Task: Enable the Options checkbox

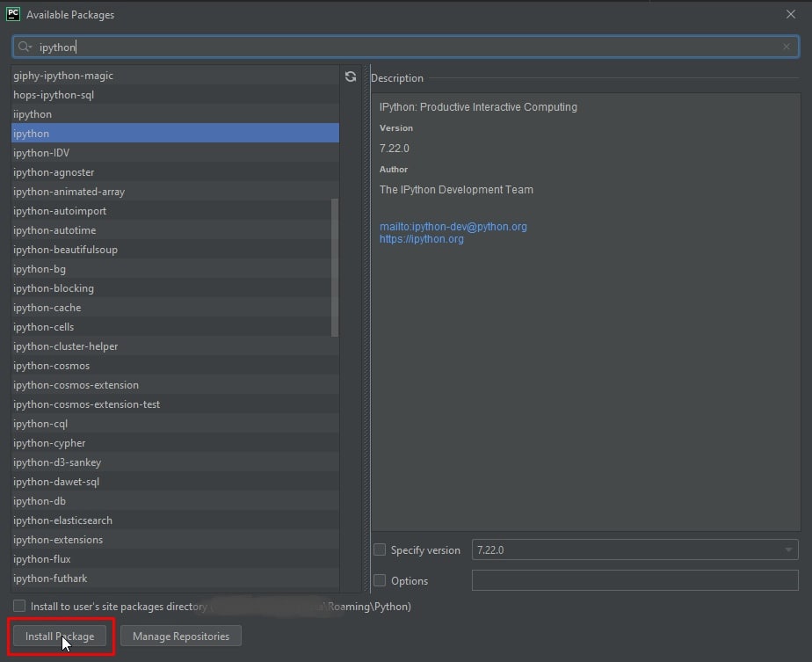Action: pos(380,580)
